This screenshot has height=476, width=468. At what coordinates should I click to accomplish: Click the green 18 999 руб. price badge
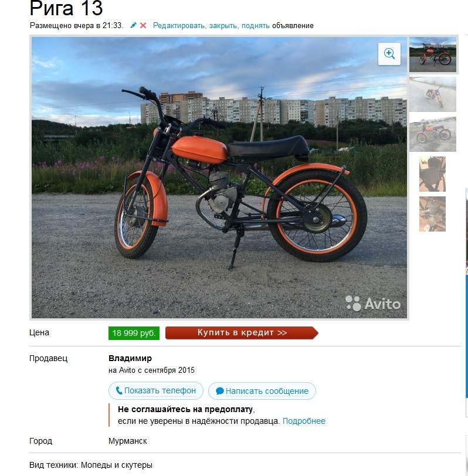[134, 333]
